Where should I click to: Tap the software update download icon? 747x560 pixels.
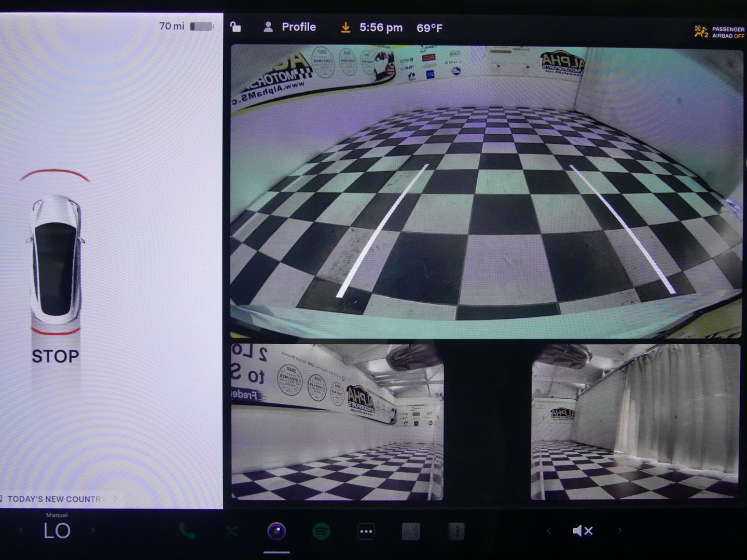click(345, 27)
